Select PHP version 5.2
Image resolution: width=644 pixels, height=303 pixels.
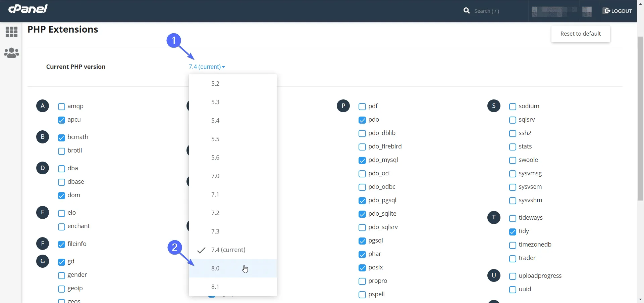click(233, 84)
